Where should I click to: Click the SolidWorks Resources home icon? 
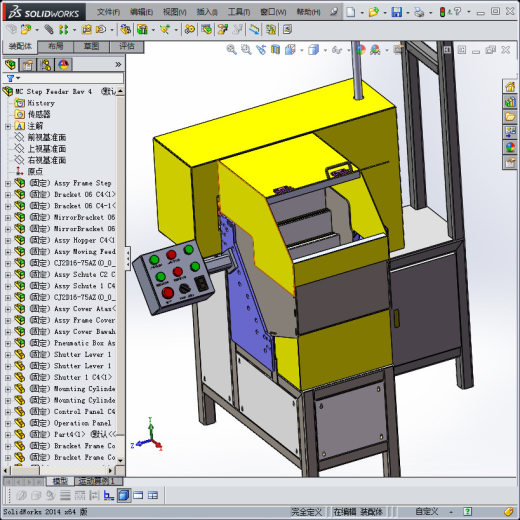510,87
